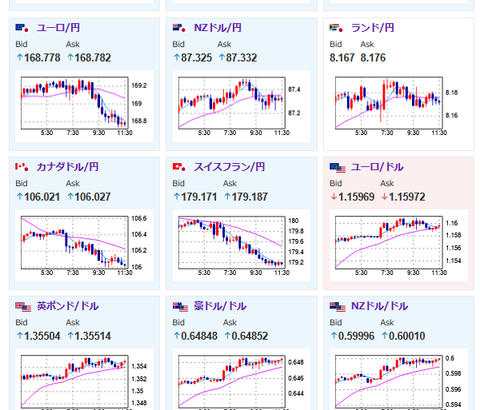Click the Euro/Yen flag icon

tap(22, 28)
